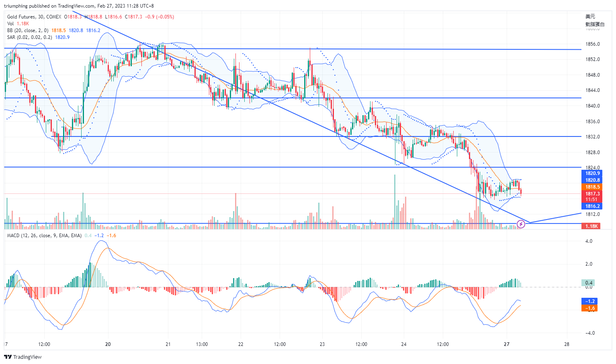Click the 1832.0 price axis label
616x364 pixels.
click(x=592, y=137)
